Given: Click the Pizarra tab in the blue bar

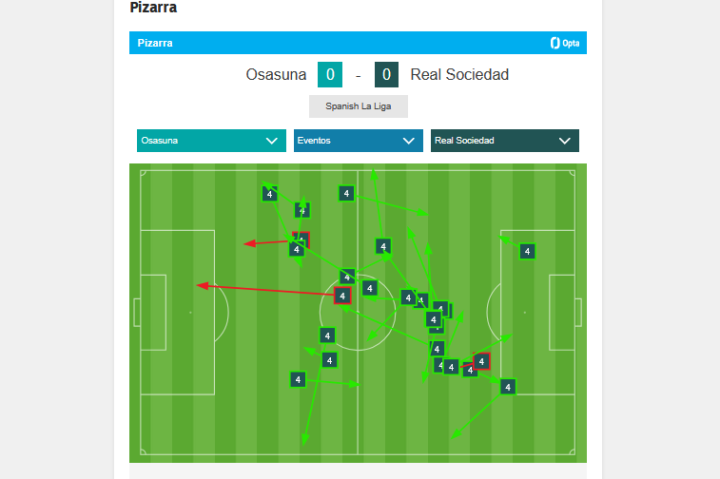Looking at the screenshot, I should point(155,43).
